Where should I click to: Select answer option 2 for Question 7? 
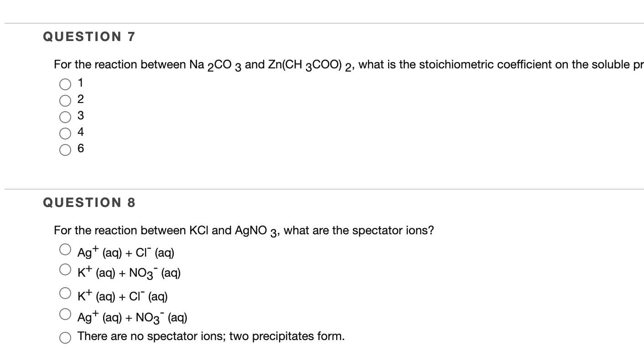(65, 99)
